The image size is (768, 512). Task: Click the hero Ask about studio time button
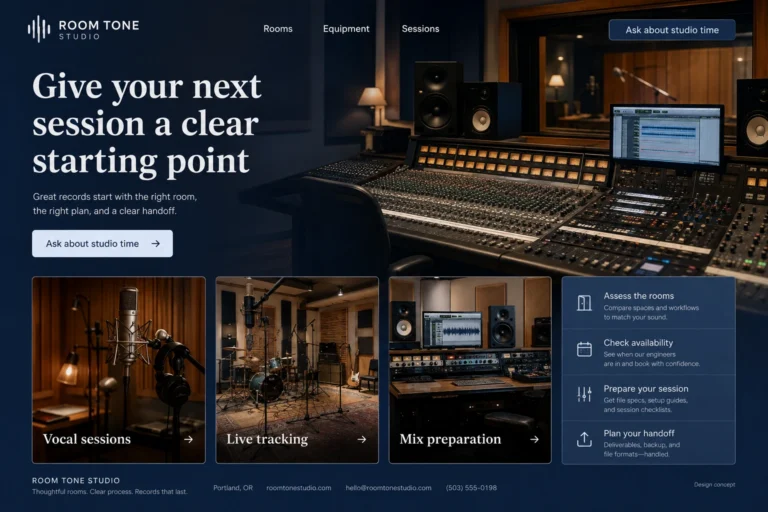pyautogui.click(x=102, y=244)
